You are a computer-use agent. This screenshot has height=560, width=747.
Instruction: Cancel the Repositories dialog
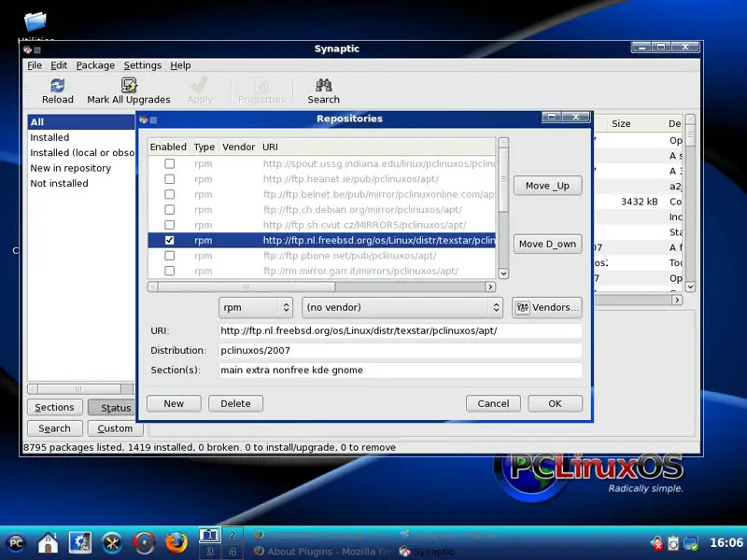click(493, 404)
